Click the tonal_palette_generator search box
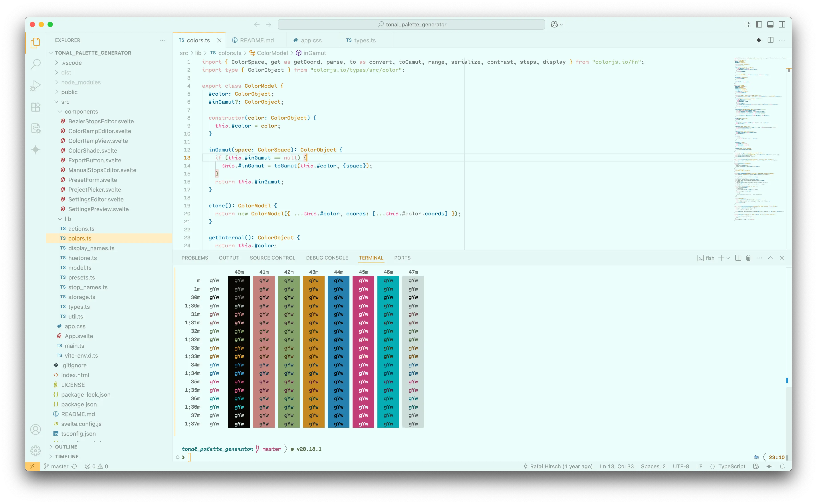Screen dimensions: 817x504 [411, 24]
